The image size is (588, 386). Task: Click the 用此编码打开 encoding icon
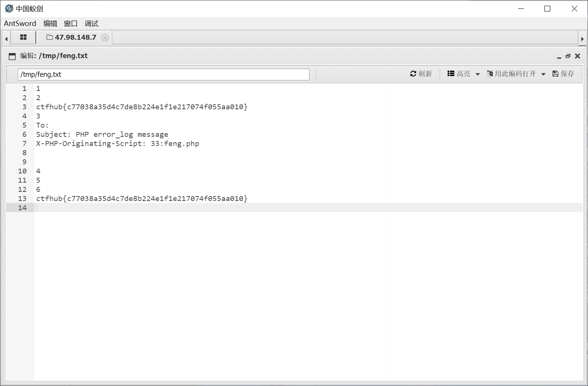[x=490, y=73]
